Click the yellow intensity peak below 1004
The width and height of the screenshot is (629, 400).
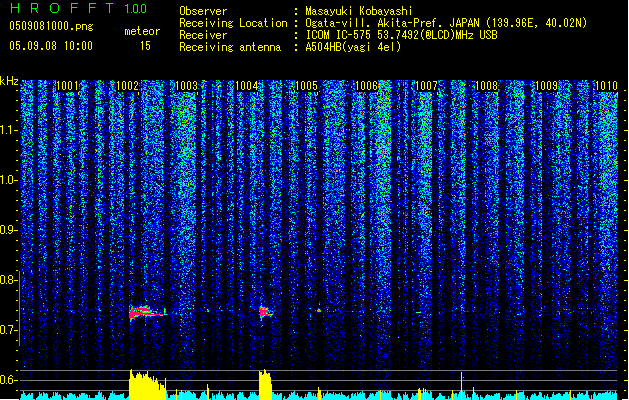(x=265, y=384)
